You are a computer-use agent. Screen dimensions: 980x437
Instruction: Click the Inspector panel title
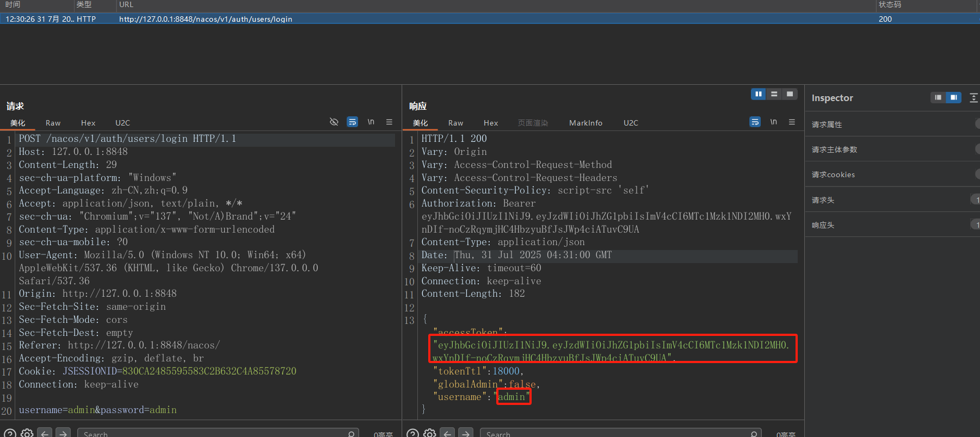point(832,98)
